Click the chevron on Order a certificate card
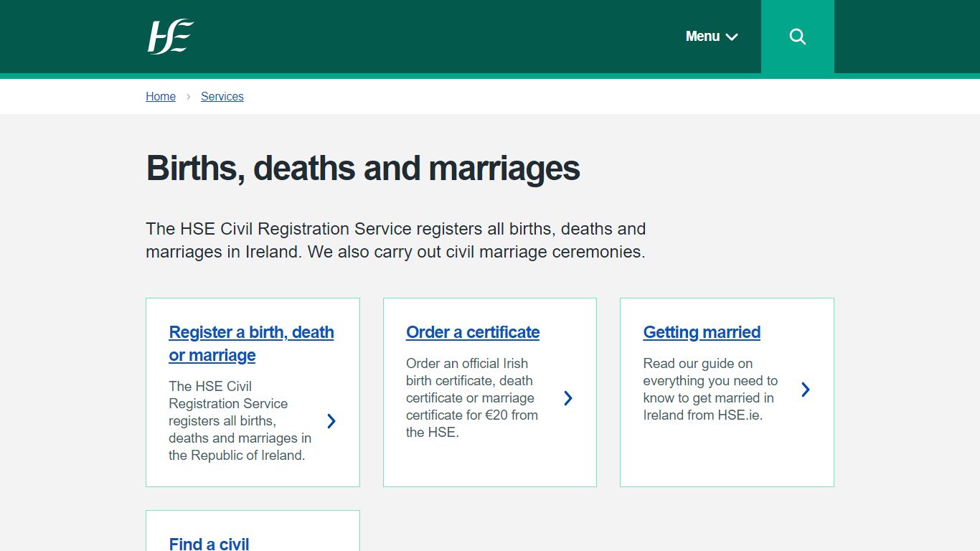980x551 pixels. 568,398
